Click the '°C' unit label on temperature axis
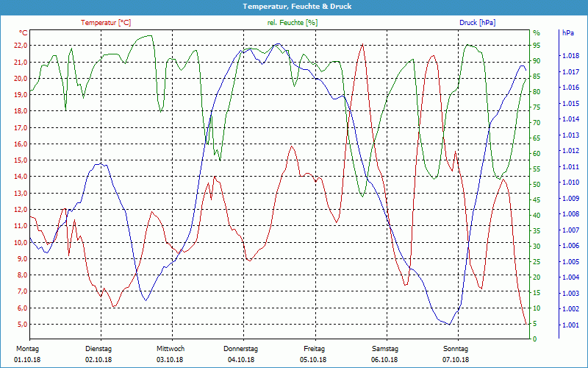The width and height of the screenshot is (588, 368). [x=24, y=33]
